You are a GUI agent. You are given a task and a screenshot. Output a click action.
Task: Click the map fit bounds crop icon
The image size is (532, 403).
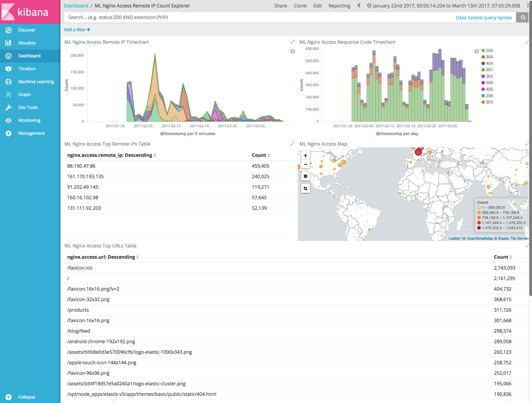coord(306,188)
